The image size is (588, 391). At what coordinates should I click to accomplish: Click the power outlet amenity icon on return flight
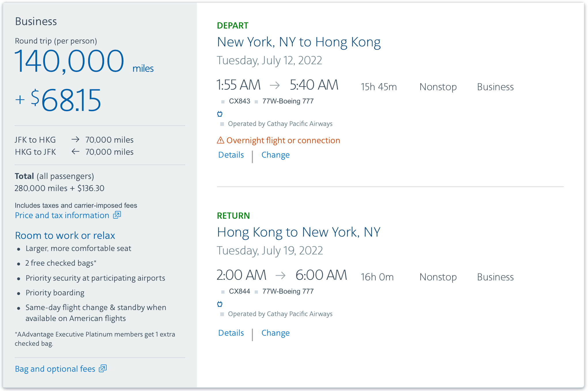point(220,304)
